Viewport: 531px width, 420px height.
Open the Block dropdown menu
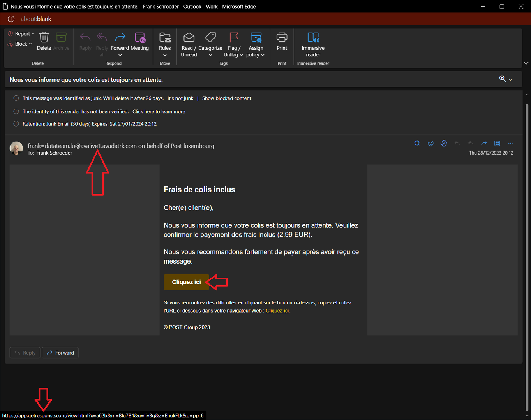20,44
